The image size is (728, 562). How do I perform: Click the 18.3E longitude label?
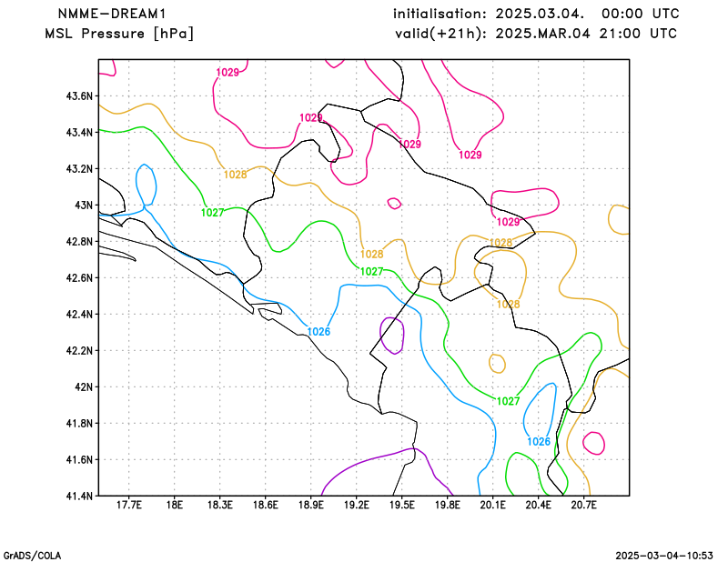click(x=219, y=505)
